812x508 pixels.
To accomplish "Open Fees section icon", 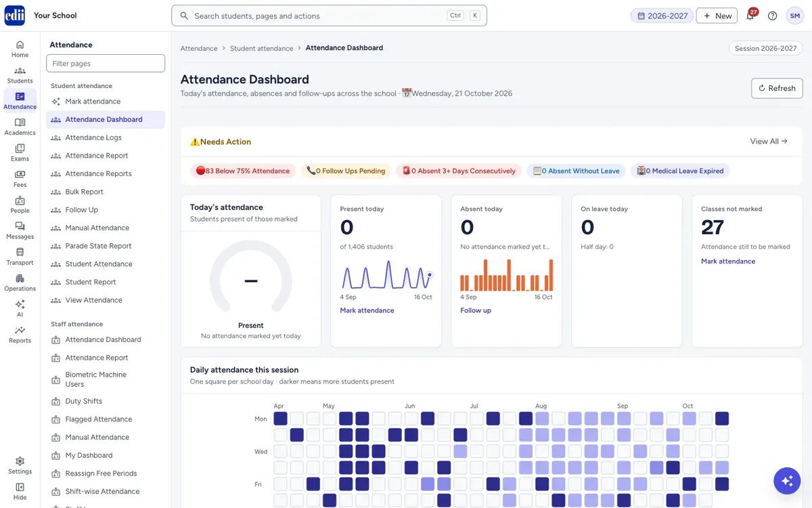I will tap(20, 179).
